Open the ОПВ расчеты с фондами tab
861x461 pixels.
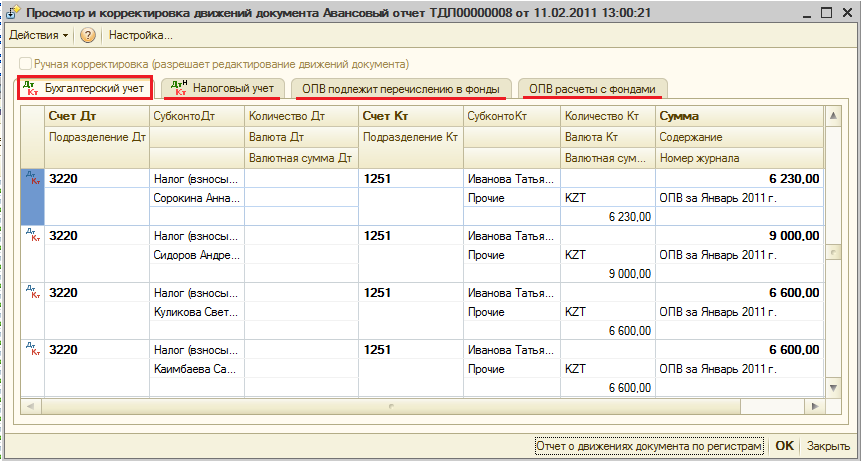coord(594,88)
